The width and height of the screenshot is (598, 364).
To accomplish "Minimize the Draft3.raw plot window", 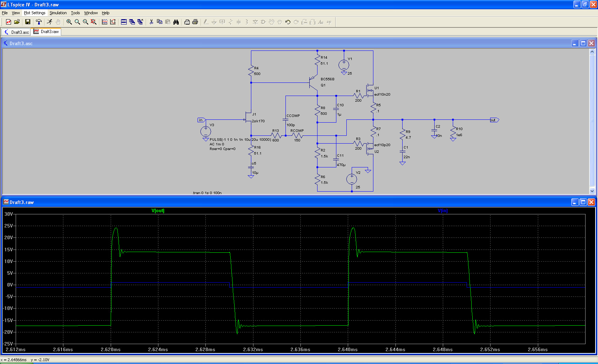I will pos(575,202).
